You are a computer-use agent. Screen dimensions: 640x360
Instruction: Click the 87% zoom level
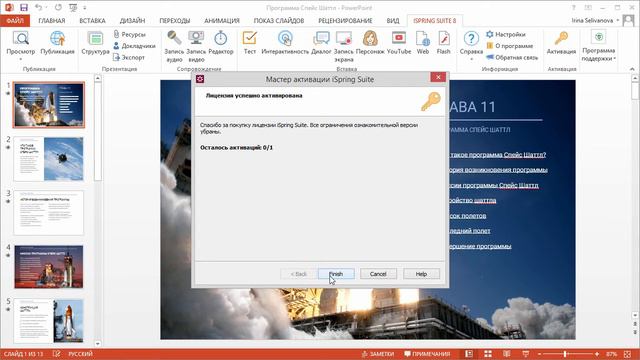click(x=611, y=354)
